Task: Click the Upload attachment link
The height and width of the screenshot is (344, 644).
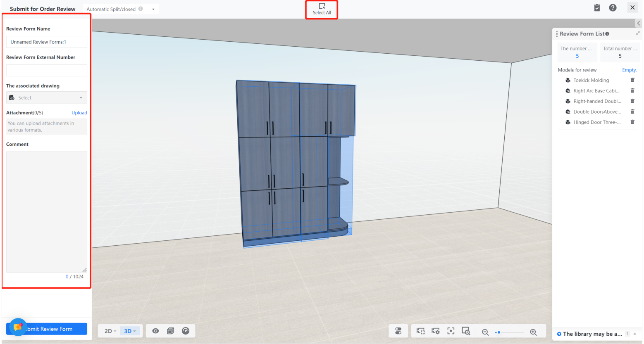Action: point(79,113)
